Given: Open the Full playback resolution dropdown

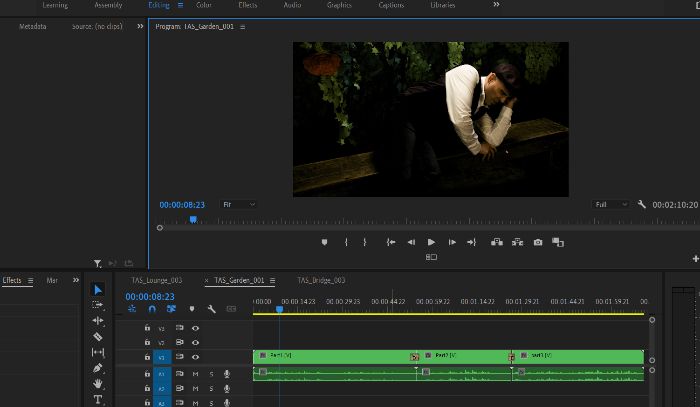Looking at the screenshot, I should pyautogui.click(x=611, y=204).
